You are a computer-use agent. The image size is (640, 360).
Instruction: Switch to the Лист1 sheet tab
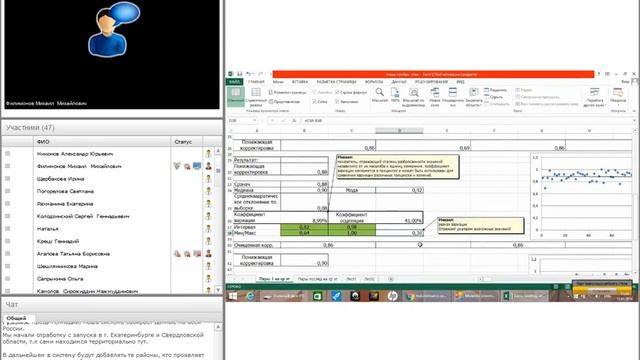pyautogui.click(x=351, y=279)
